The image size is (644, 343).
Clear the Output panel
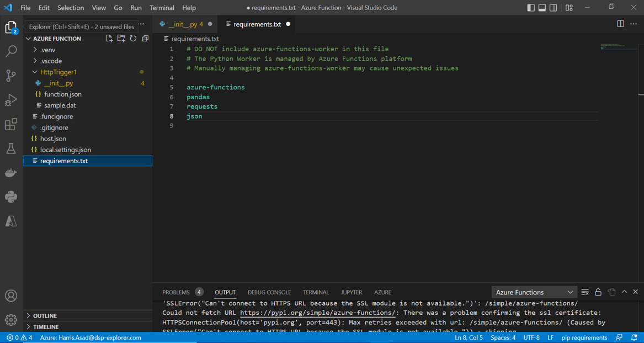coord(585,292)
